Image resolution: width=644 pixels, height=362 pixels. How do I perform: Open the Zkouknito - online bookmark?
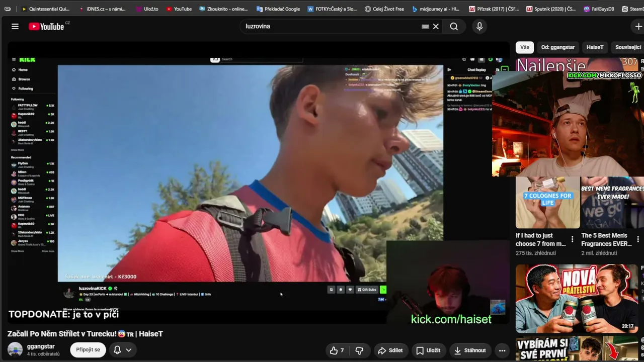click(223, 9)
